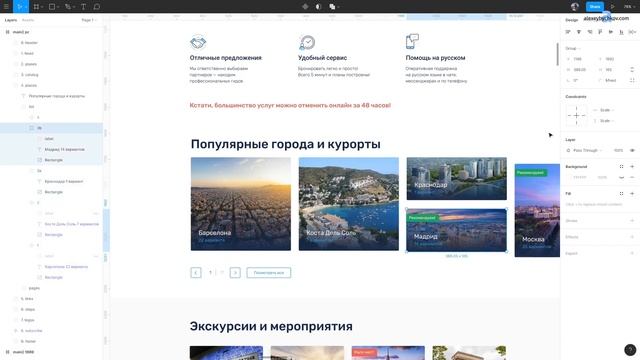640x360 pixels.
Task: Open the Page 1 pages dropdown
Action: [89, 20]
